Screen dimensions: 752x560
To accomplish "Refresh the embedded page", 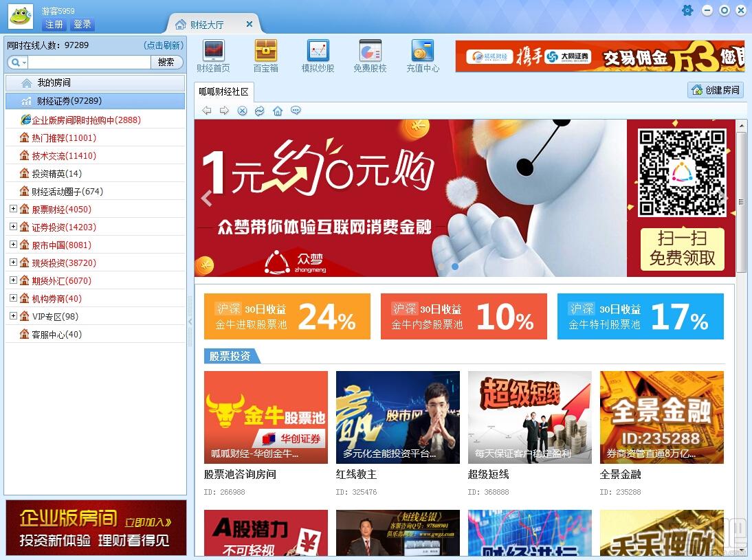I will point(259,111).
